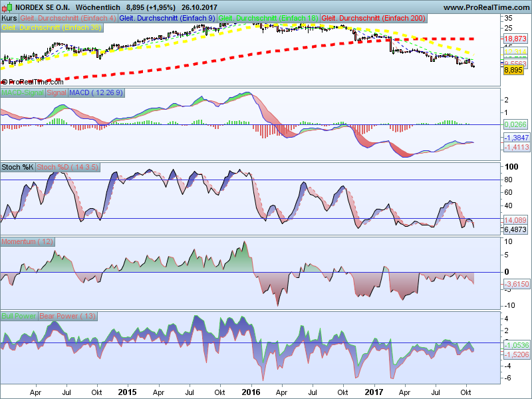Select Gleit. Durchschnitt (Einfach 200) legend
This screenshot has width=532, height=399.
374,19
